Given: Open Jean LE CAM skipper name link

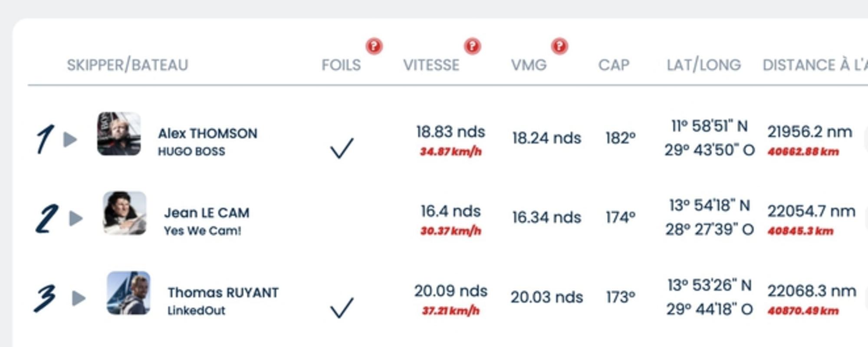Looking at the screenshot, I should click(x=207, y=213).
